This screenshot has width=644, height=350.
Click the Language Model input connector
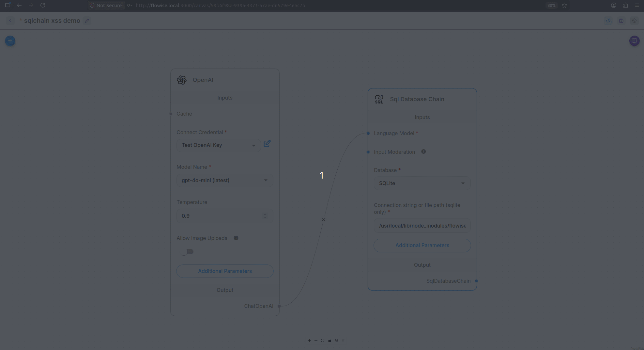point(368,133)
